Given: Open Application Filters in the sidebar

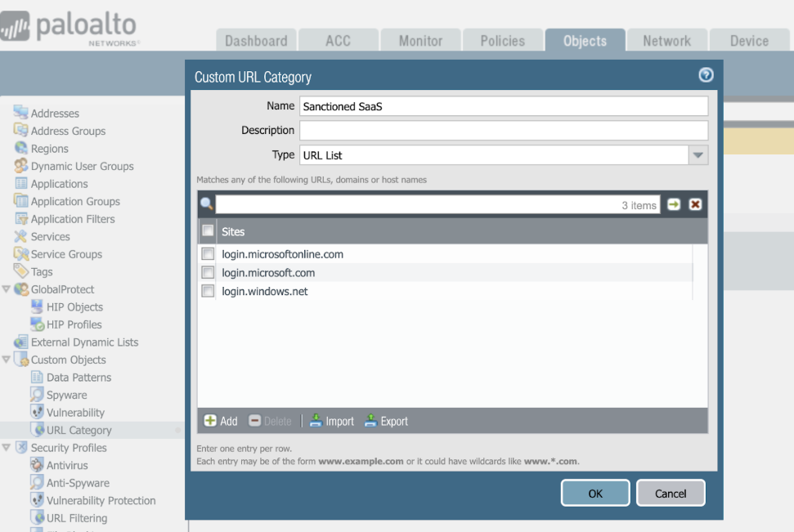Looking at the screenshot, I should [x=73, y=219].
